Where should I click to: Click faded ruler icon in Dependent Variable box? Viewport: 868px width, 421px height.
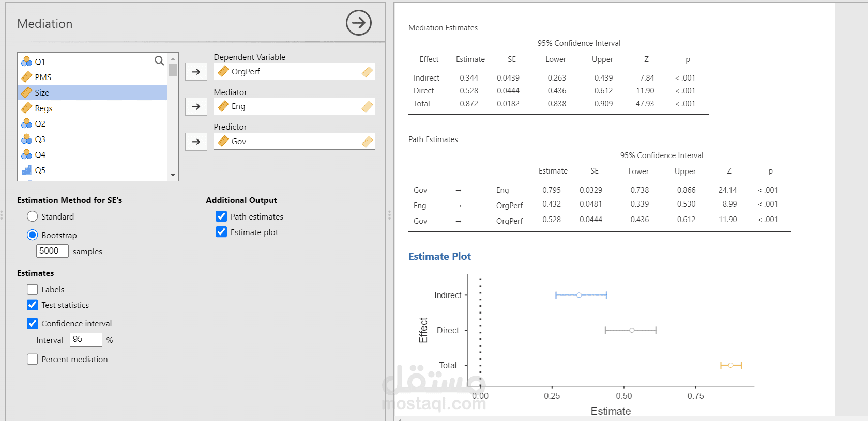(x=367, y=72)
